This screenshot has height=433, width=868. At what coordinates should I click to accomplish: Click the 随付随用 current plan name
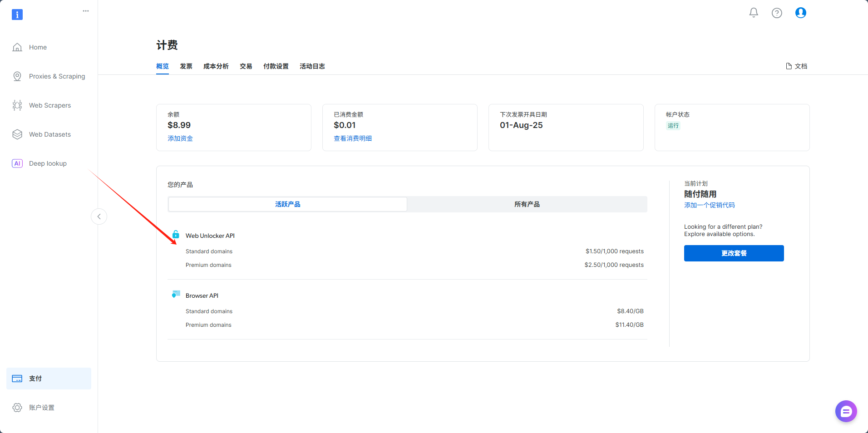700,194
